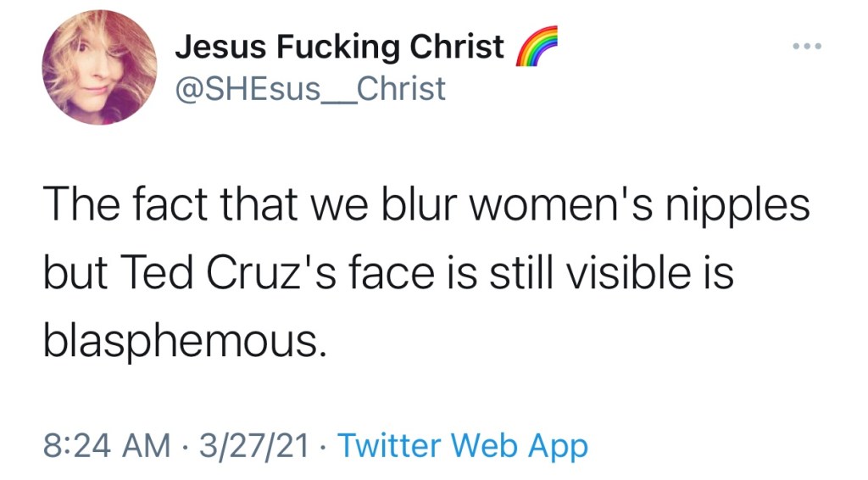Click the 3/27/21 date
Viewport: 868px width, 480px height.
click(x=253, y=445)
